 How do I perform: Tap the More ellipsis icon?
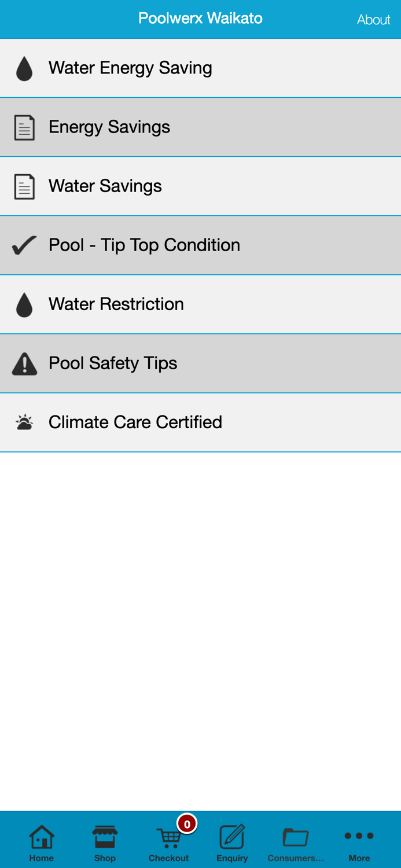pyautogui.click(x=359, y=836)
